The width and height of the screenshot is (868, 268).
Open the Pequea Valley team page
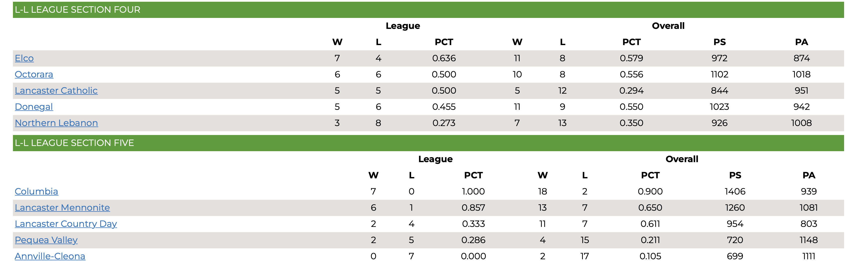[x=46, y=240]
